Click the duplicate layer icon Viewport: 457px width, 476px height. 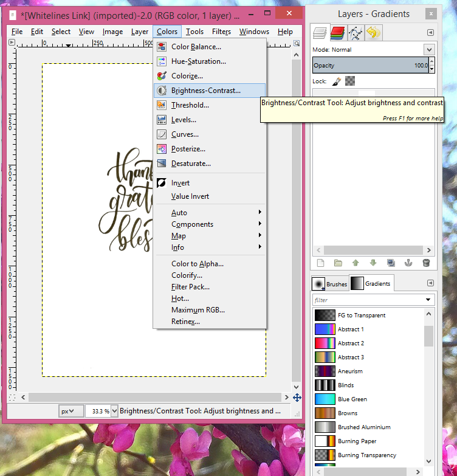[x=391, y=263]
